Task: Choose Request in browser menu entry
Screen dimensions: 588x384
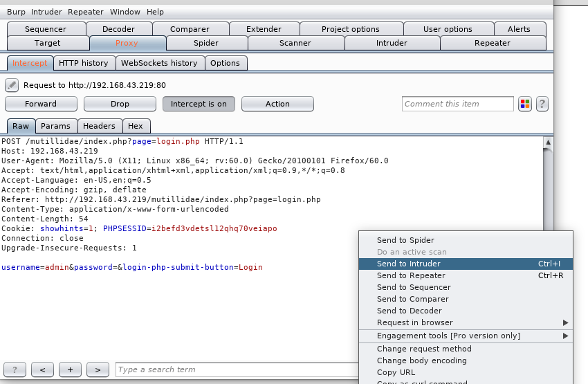Action: [x=466, y=322]
